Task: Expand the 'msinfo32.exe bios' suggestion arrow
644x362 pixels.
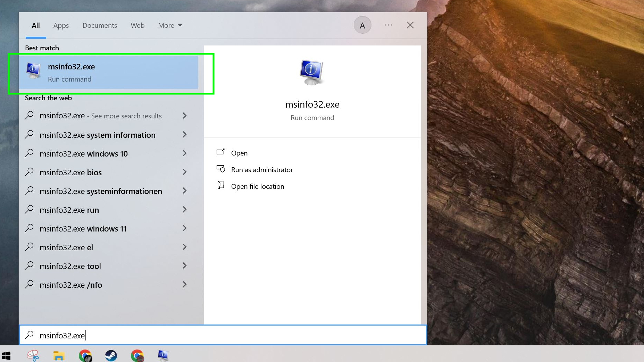Action: [x=184, y=172]
